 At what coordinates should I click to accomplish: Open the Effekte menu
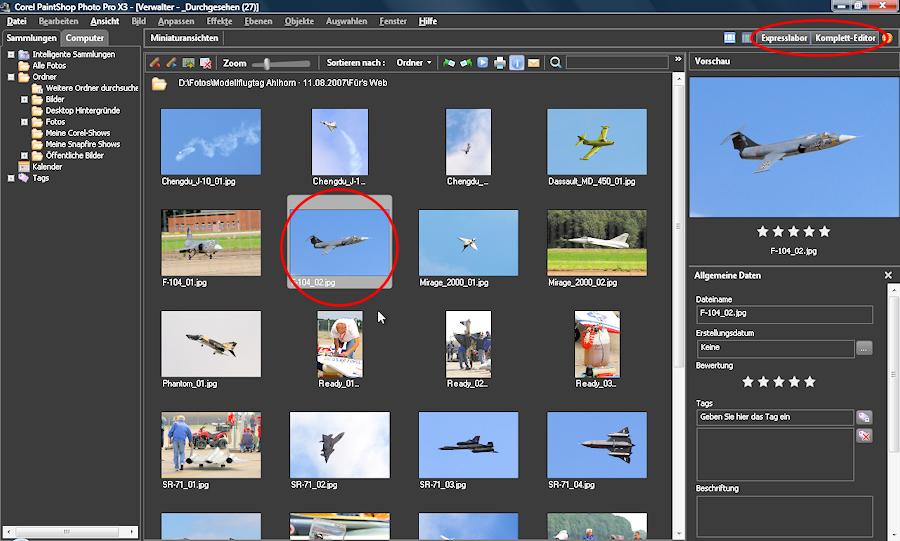219,21
